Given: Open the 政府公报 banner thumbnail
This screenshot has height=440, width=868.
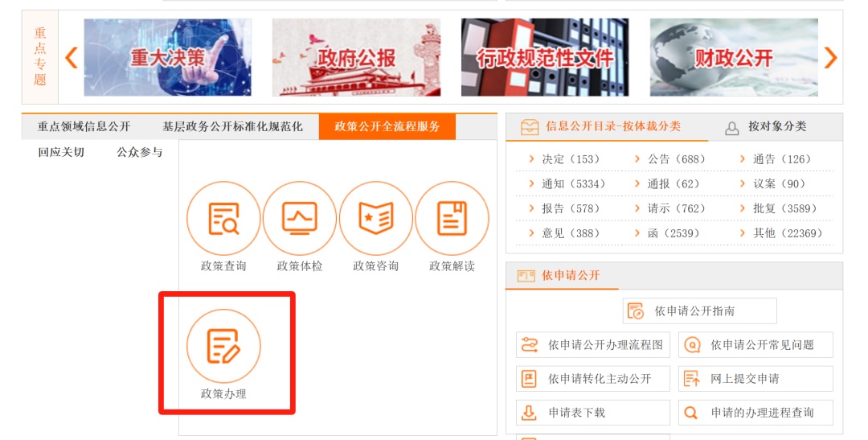Looking at the screenshot, I should click(357, 57).
